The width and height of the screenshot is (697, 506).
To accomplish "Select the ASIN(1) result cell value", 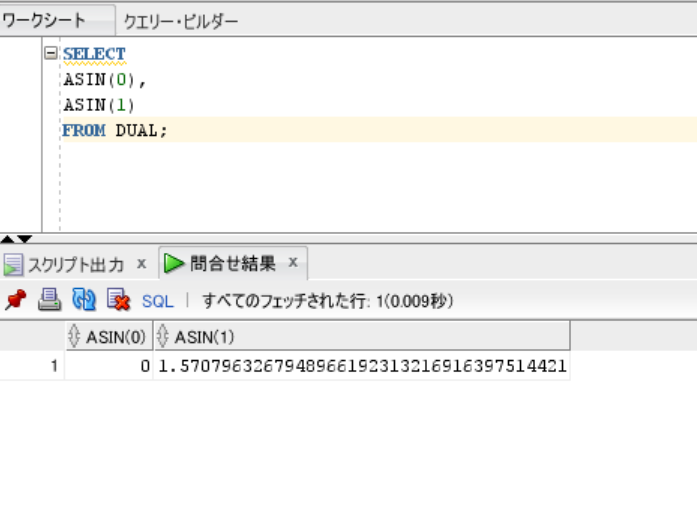I will [362, 367].
